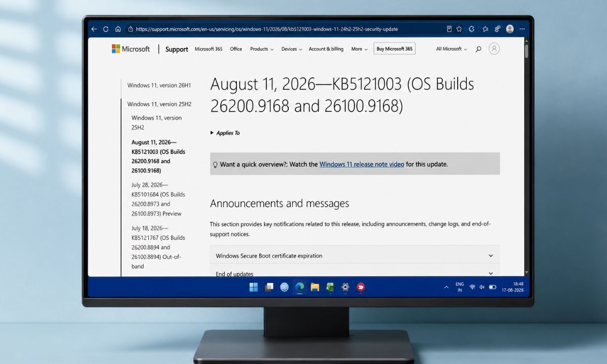This screenshot has height=364, width=607.
Task: Open July 18, 2026—KB5121767 Out-of-band entry
Action: pos(158,247)
